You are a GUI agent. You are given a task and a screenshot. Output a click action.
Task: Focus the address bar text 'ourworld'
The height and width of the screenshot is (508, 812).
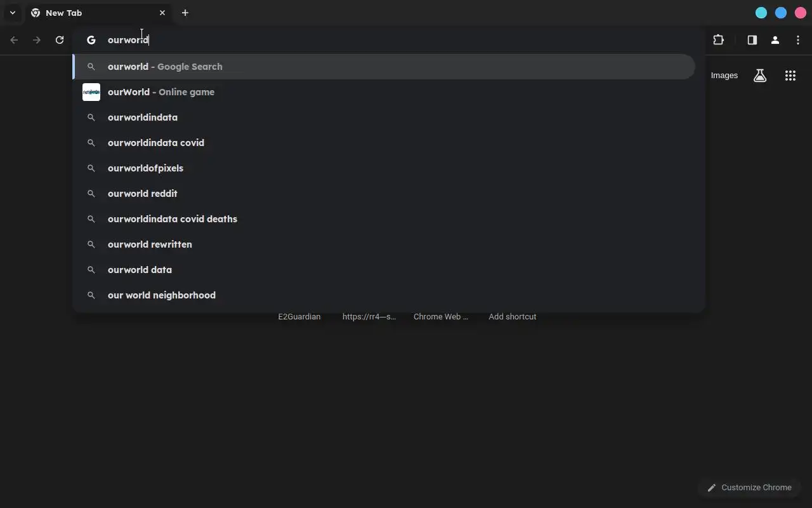128,40
